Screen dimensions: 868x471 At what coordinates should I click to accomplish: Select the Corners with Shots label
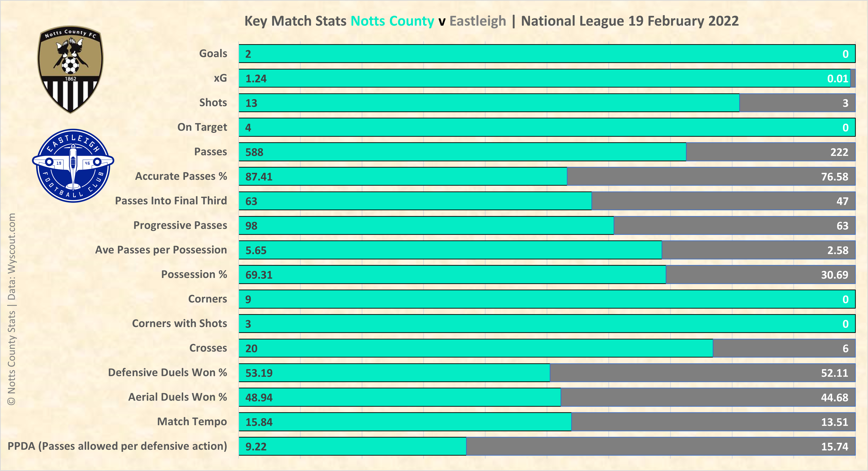pyautogui.click(x=179, y=323)
